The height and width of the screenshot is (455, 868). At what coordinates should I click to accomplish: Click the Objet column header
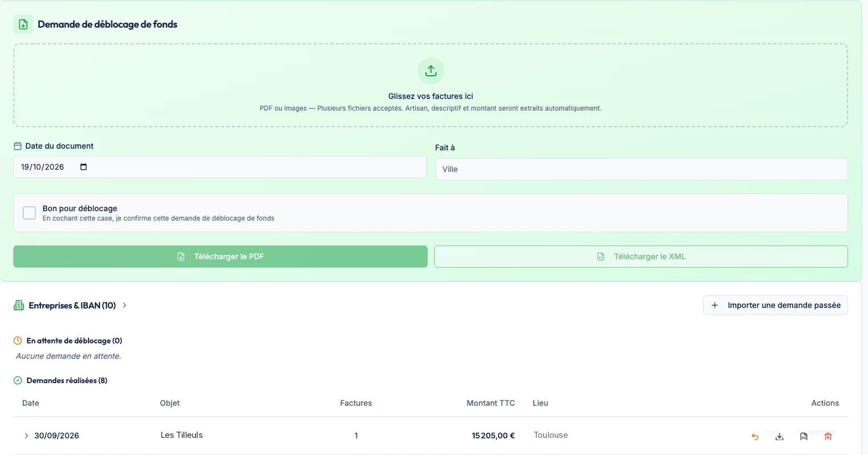170,403
